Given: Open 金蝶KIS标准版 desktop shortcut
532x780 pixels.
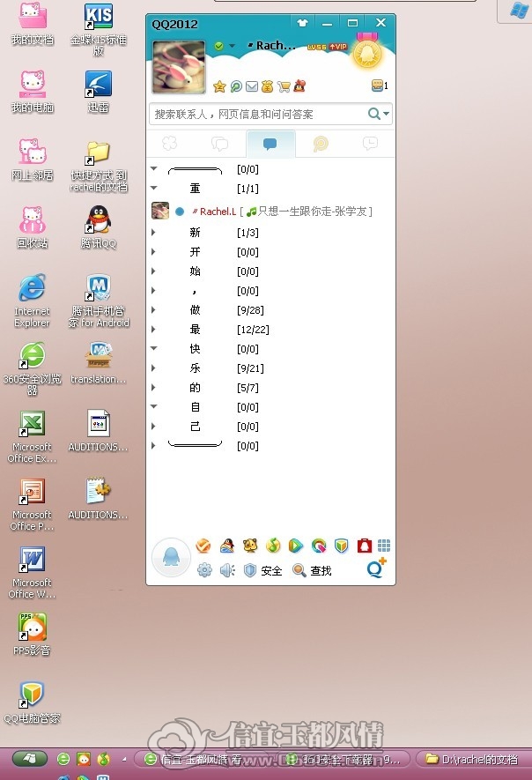Looking at the screenshot, I should pyautogui.click(x=99, y=29).
